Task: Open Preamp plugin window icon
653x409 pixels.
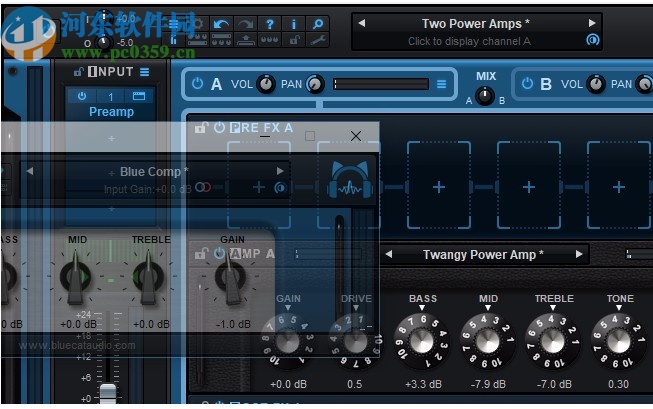Action: [139, 97]
